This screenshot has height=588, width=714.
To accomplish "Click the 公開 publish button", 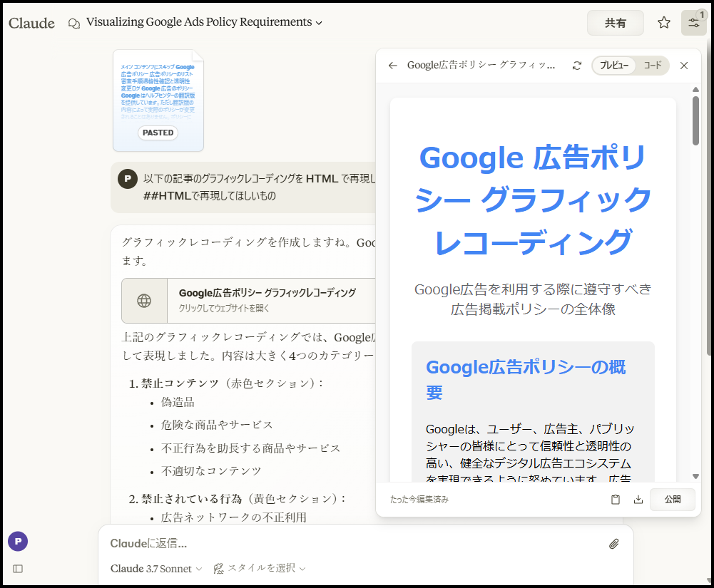I will click(672, 500).
